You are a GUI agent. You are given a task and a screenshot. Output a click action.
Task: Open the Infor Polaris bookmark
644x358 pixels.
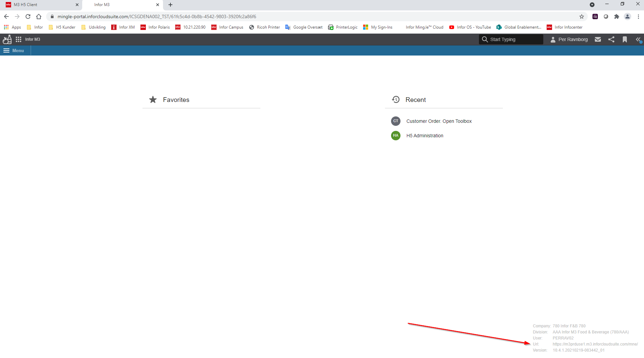tap(155, 27)
